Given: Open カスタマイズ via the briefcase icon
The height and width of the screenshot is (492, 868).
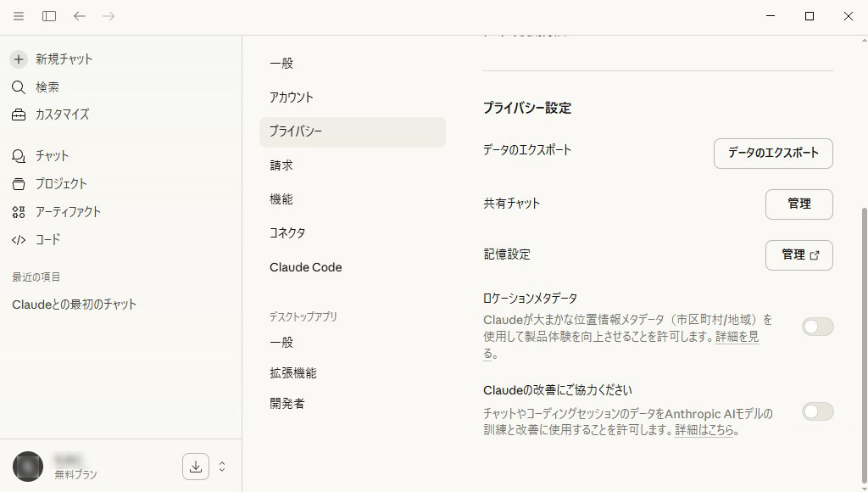Looking at the screenshot, I should click(18, 115).
